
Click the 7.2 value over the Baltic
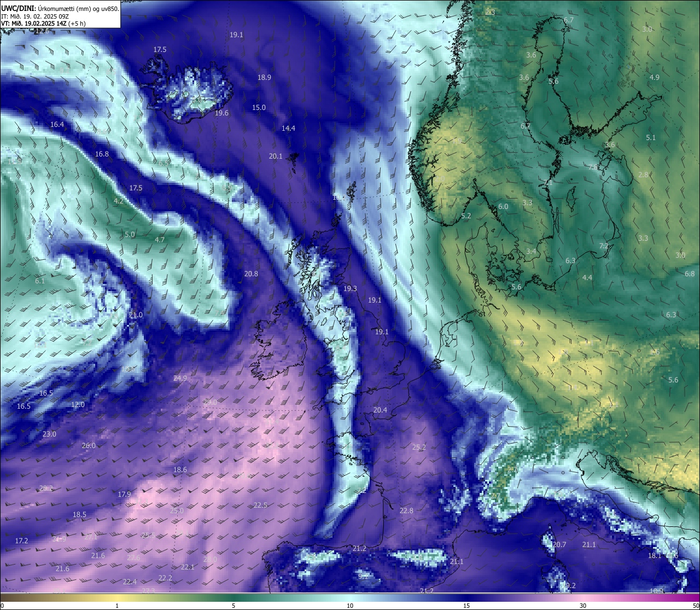tap(604, 246)
